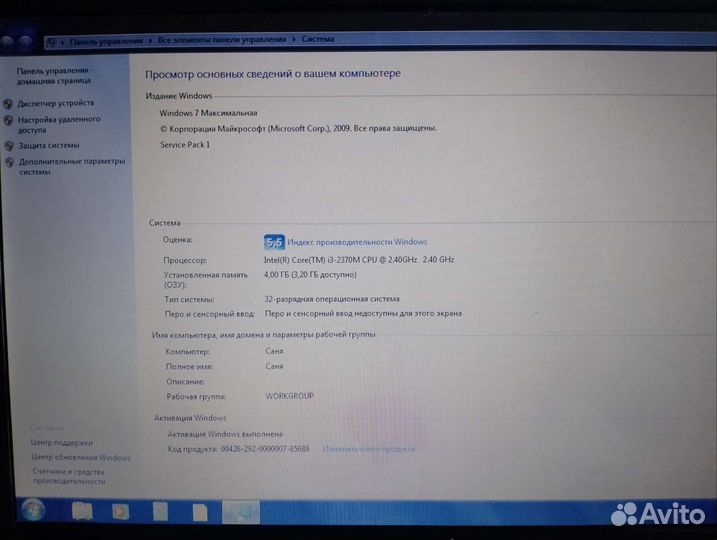
Task: Select the Система breadcrumb item
Action: click(x=318, y=39)
